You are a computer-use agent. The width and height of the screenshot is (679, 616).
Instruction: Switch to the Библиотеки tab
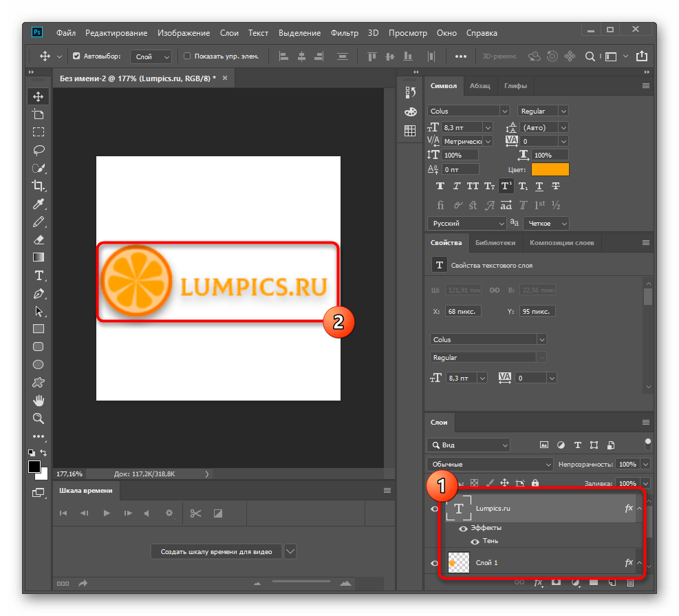tap(495, 242)
